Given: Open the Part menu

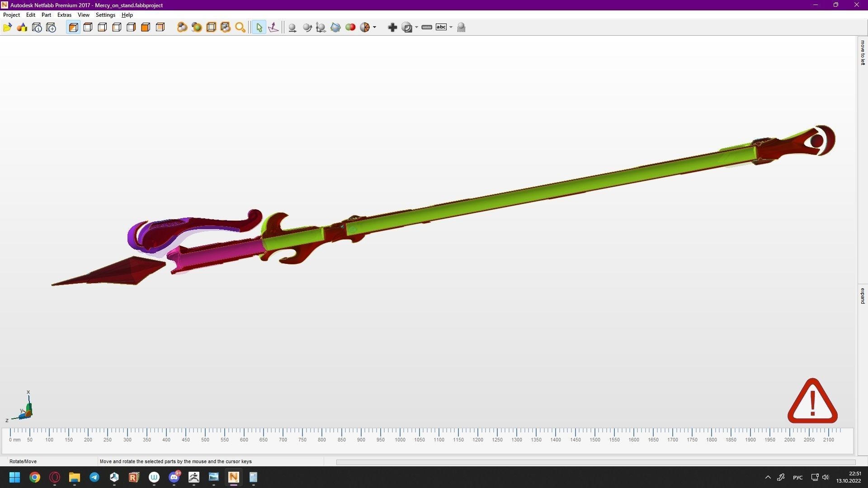Looking at the screenshot, I should [46, 15].
